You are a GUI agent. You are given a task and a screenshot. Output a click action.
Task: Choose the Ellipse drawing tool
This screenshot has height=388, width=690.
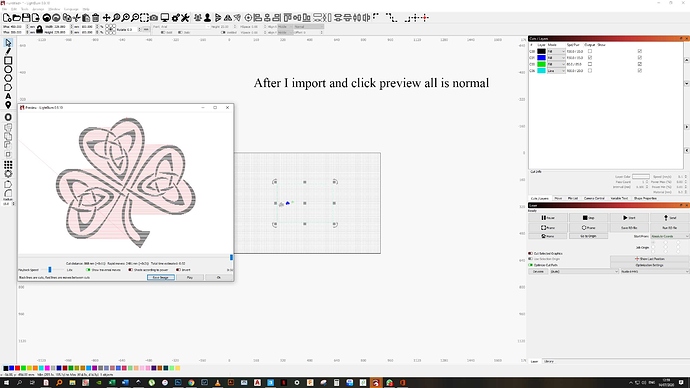tap(8, 69)
